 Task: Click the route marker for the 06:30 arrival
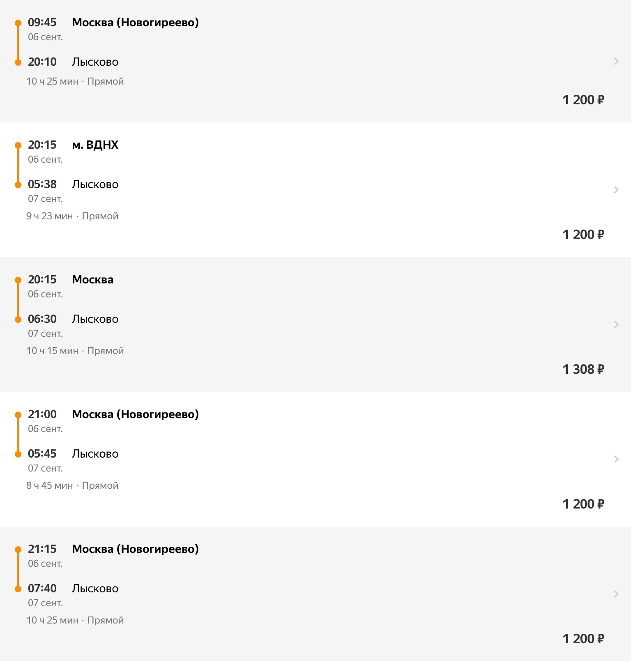click(18, 320)
